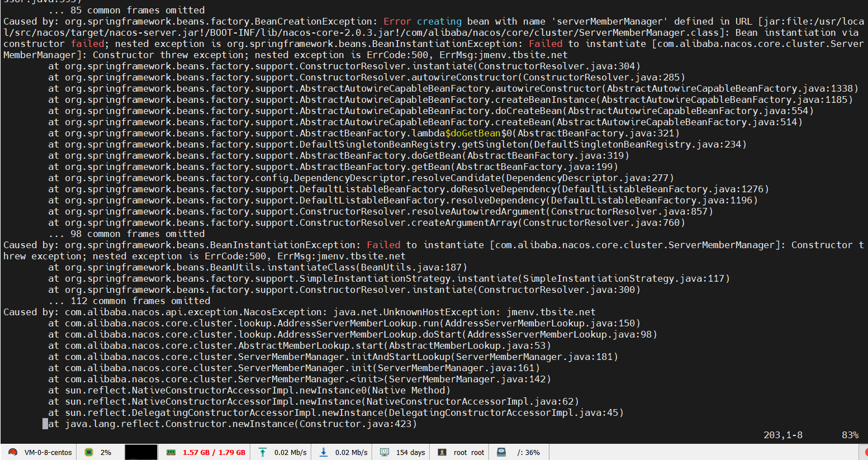Click the '98 common frames omitted' line
Viewport: 868px width, 460px height.
point(126,234)
